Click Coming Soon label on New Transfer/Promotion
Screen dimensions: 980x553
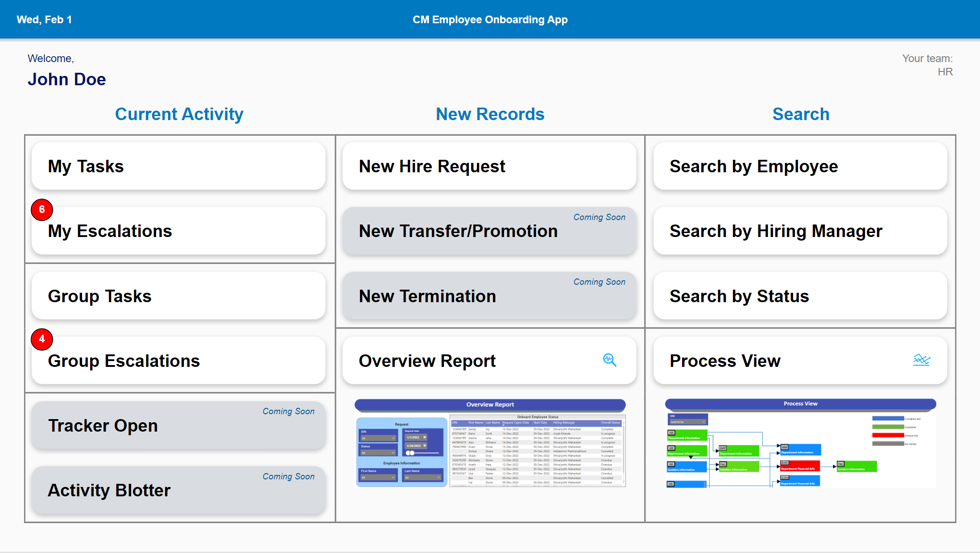[x=600, y=217]
